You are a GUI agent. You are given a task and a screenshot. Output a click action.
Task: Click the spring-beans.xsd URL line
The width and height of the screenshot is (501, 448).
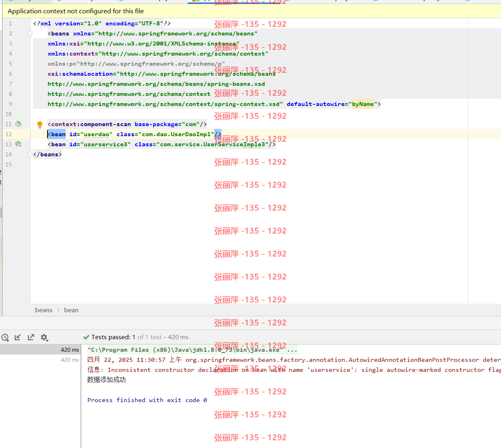[x=156, y=84]
